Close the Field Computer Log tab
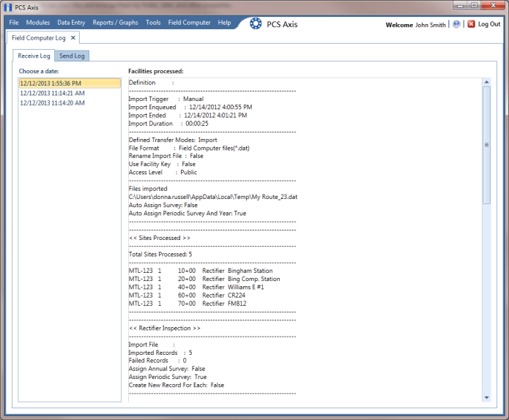Screen dimensions: 509x420 [73, 37]
